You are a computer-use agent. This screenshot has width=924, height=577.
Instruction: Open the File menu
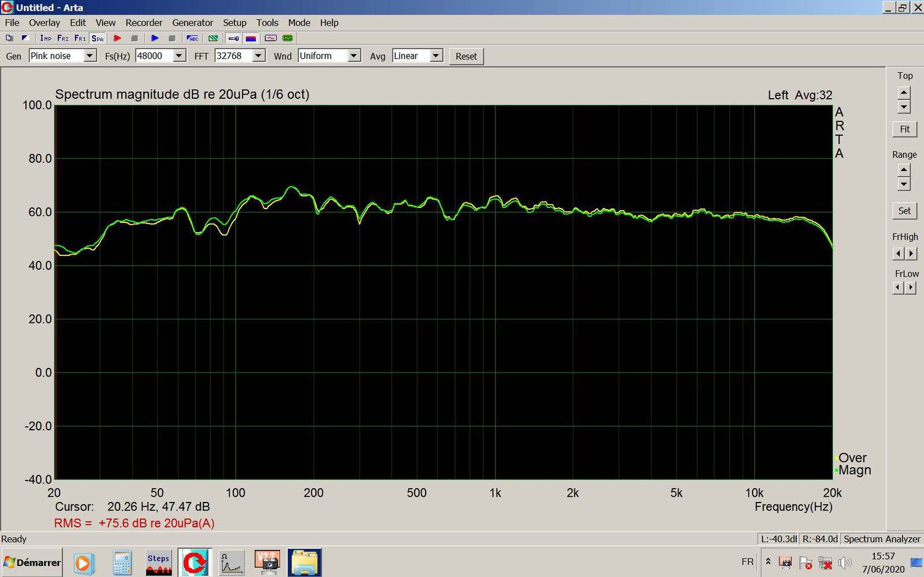coord(12,23)
